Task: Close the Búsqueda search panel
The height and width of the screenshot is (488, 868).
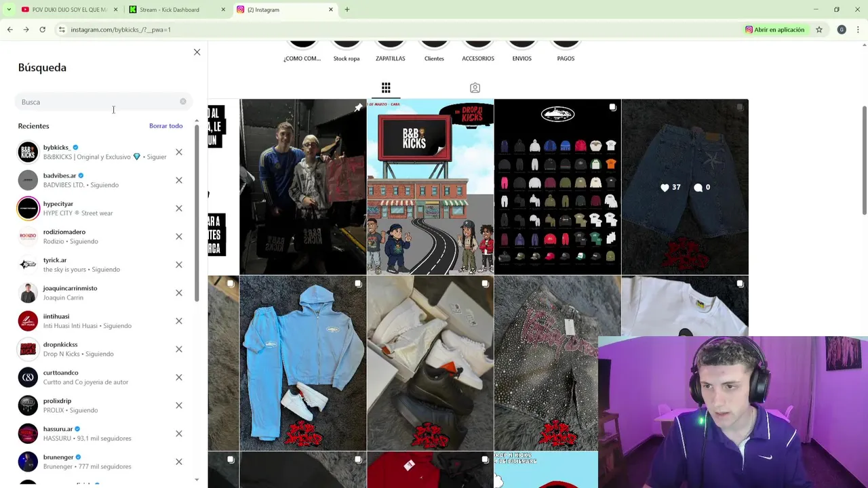Action: point(197,52)
